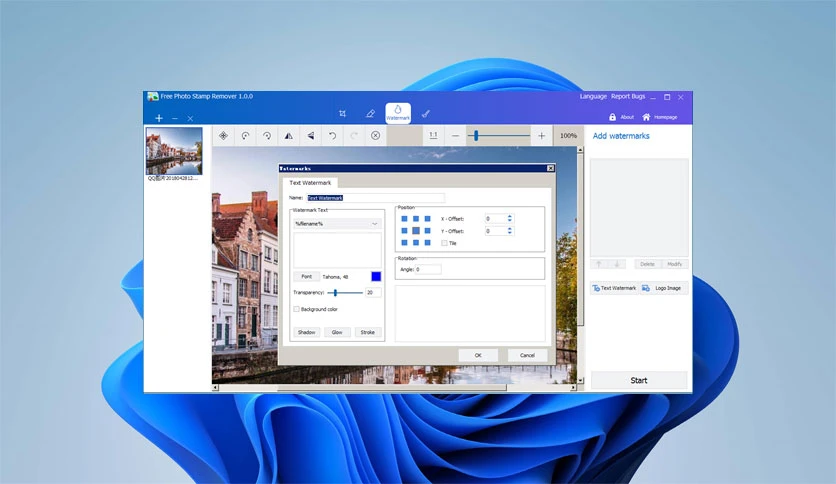Viewport: 836px width, 484px height.
Task: Add a new photo with plus icon
Action: point(159,118)
